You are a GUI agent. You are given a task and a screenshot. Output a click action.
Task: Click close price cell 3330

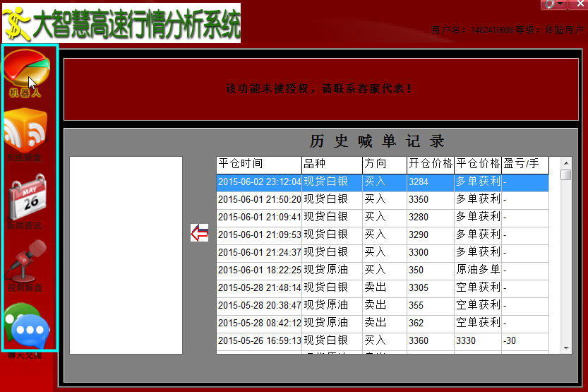478,341
